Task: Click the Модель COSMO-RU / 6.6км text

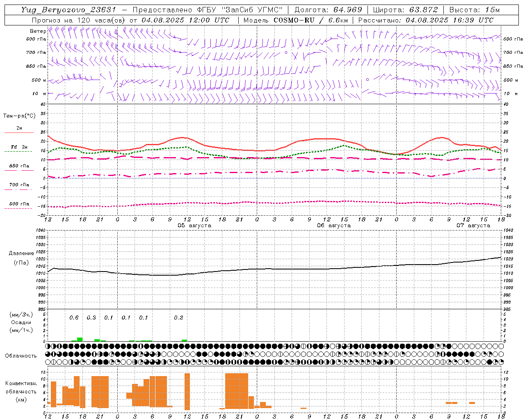Action: pyautogui.click(x=296, y=20)
